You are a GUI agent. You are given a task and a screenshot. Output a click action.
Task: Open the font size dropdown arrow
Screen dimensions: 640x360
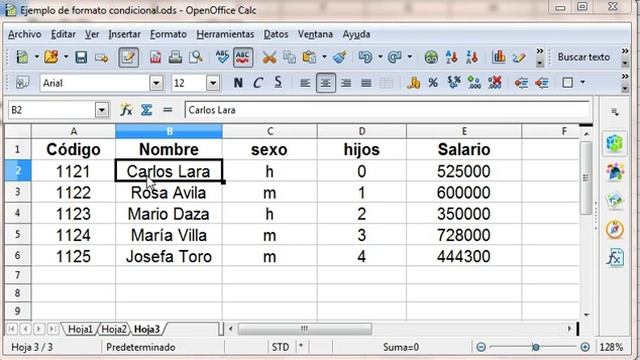213,83
